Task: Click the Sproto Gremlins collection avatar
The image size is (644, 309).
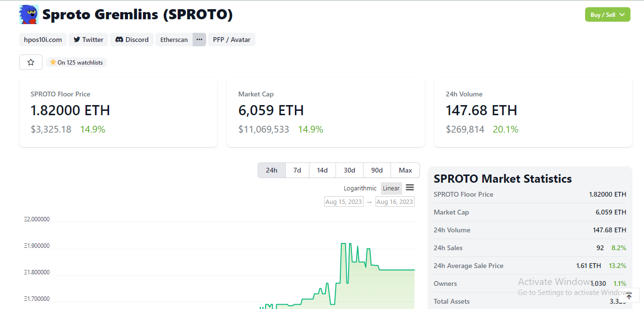Action: pos(28,14)
